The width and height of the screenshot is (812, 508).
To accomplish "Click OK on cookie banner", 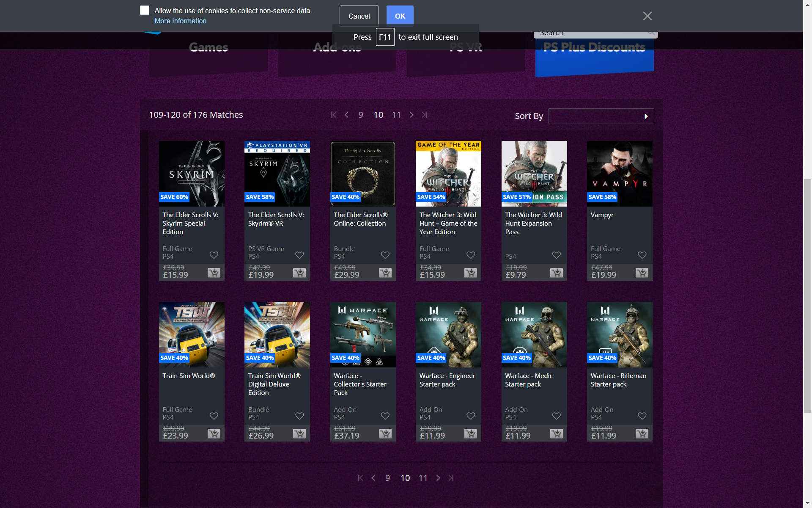I will (400, 16).
